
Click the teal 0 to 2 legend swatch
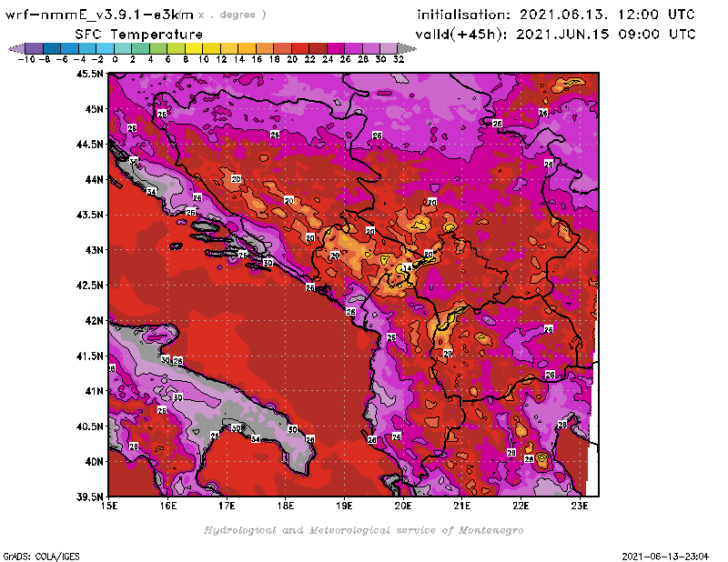tap(123, 48)
